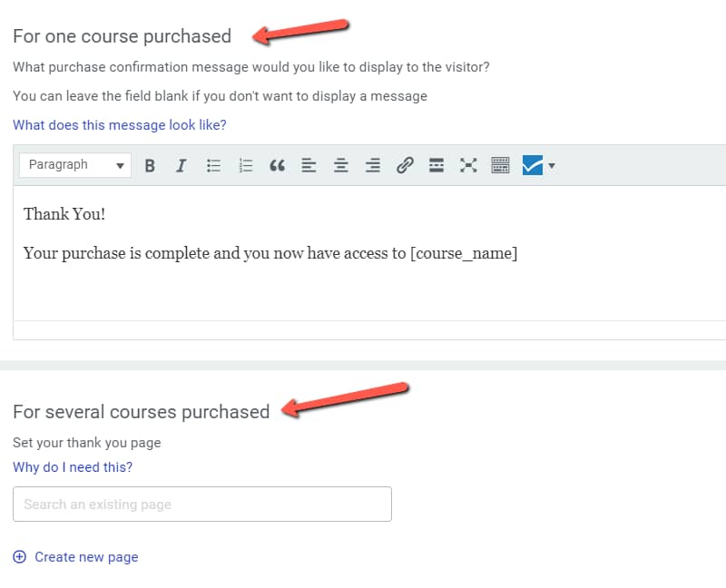Screen dimensions: 726x588
Task: Click the 'For one course purchased' heading
Action: [x=123, y=36]
